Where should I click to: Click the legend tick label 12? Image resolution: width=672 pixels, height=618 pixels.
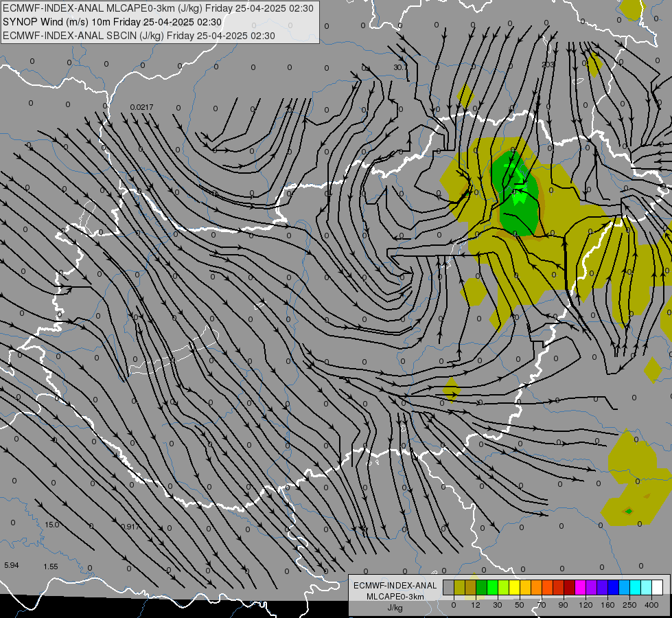(x=475, y=605)
